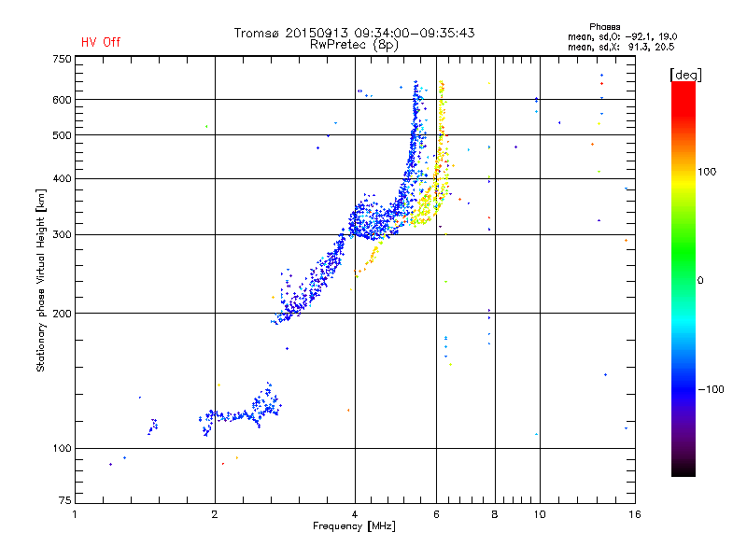Viewport: 747px width, 560px height.
Task: Click the x-axis tick label "2"
Action: click(215, 514)
